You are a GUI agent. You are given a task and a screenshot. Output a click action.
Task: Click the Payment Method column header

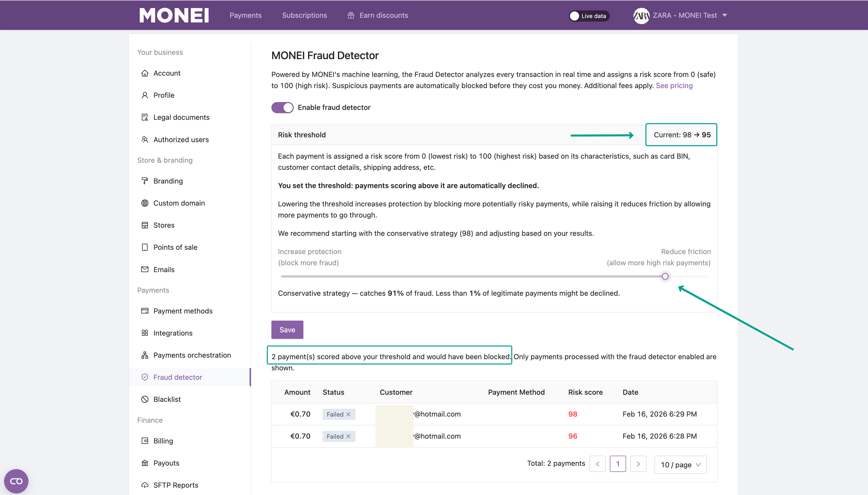(x=516, y=392)
